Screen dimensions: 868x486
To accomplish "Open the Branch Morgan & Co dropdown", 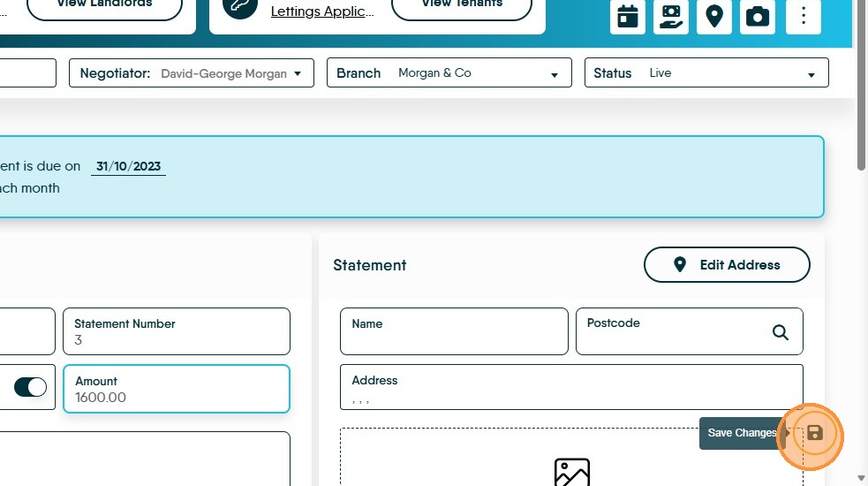I will pyautogui.click(x=449, y=72).
